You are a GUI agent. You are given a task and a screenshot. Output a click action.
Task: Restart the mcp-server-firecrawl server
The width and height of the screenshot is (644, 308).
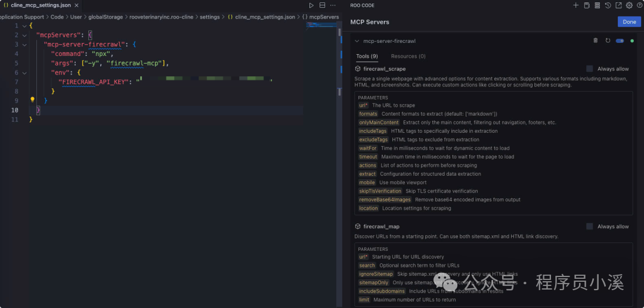pos(608,41)
